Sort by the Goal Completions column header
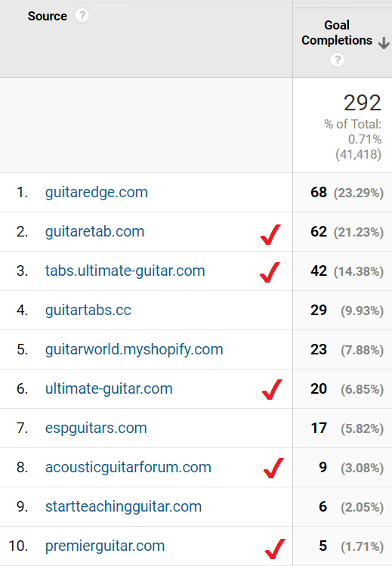This screenshot has height=566, width=392. point(336,32)
